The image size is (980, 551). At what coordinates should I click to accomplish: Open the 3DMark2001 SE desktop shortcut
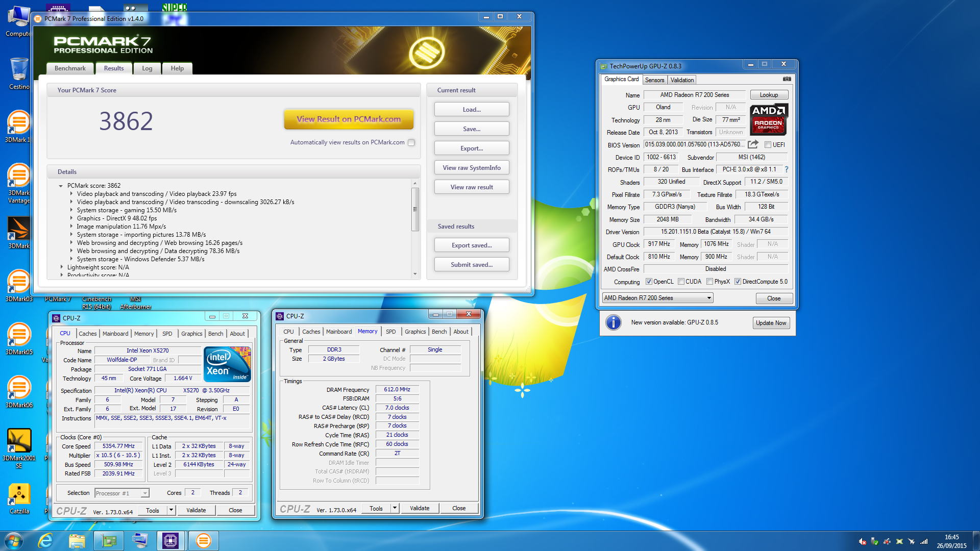(x=19, y=449)
